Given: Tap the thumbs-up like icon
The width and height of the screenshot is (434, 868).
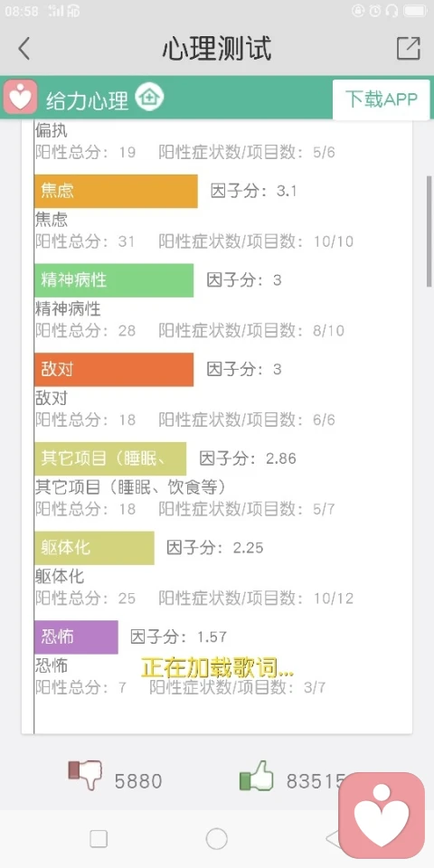Looking at the screenshot, I should 257,775.
